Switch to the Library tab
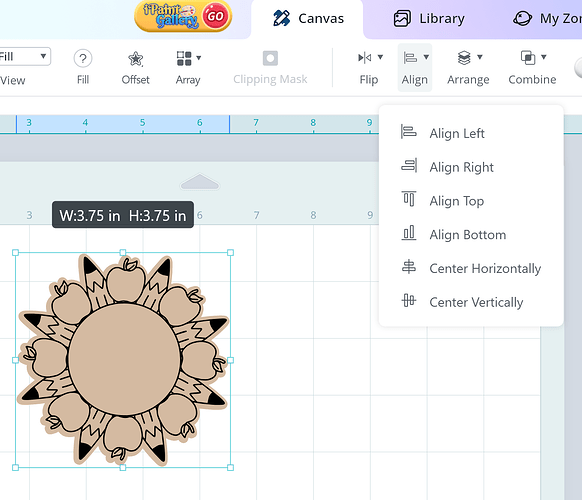This screenshot has height=500, width=582. tap(429, 19)
